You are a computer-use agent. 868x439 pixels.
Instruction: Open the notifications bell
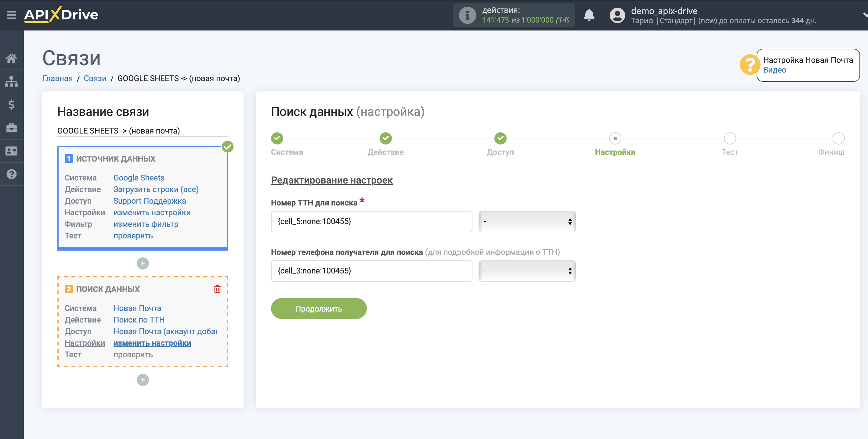(589, 15)
